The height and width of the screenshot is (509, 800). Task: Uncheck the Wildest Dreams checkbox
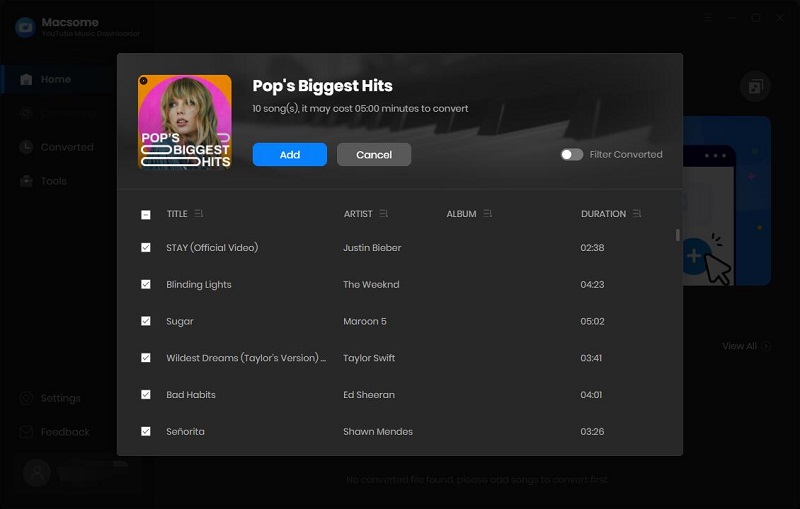(146, 358)
